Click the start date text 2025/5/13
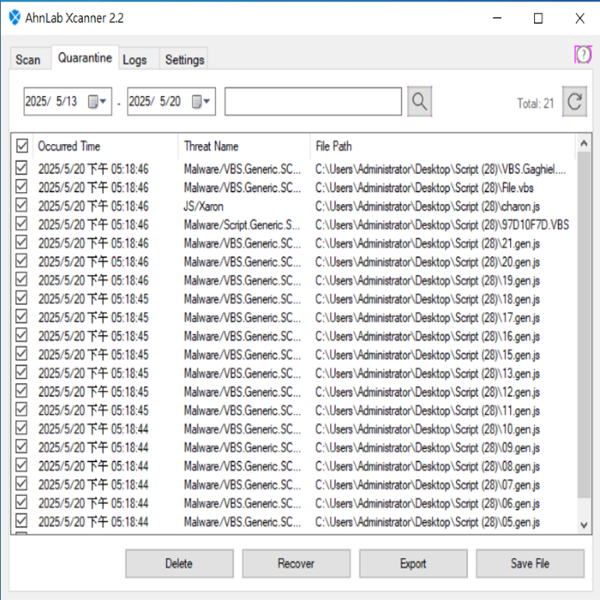 [51, 101]
